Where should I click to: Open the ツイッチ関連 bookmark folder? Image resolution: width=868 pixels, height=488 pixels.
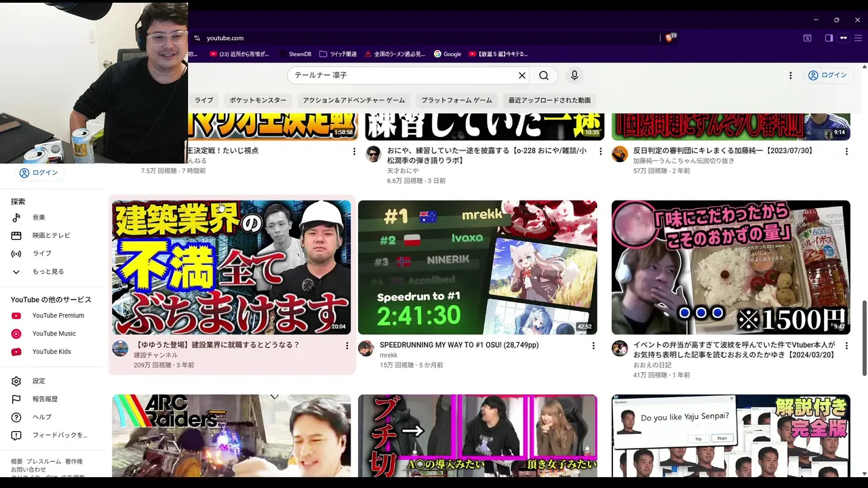coord(338,54)
